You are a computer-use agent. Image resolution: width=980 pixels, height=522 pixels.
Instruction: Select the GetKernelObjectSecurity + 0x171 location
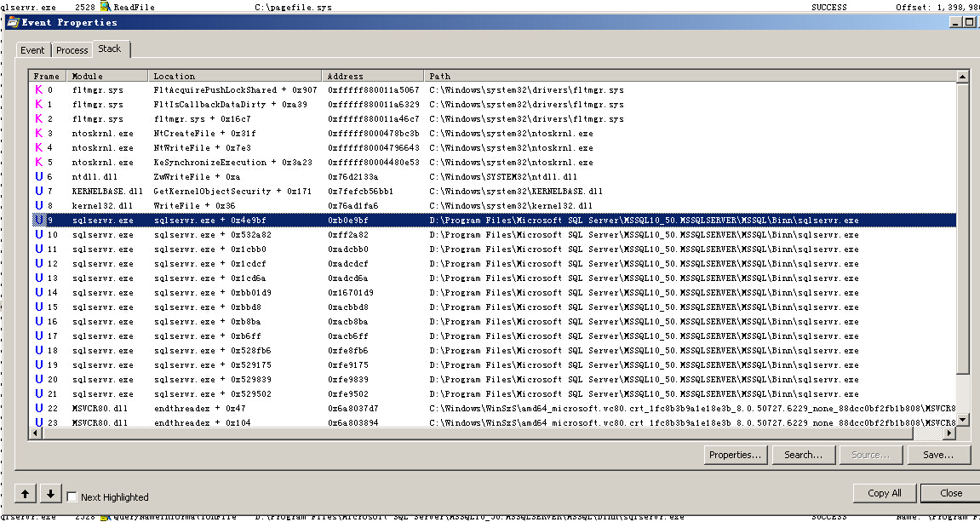(232, 192)
